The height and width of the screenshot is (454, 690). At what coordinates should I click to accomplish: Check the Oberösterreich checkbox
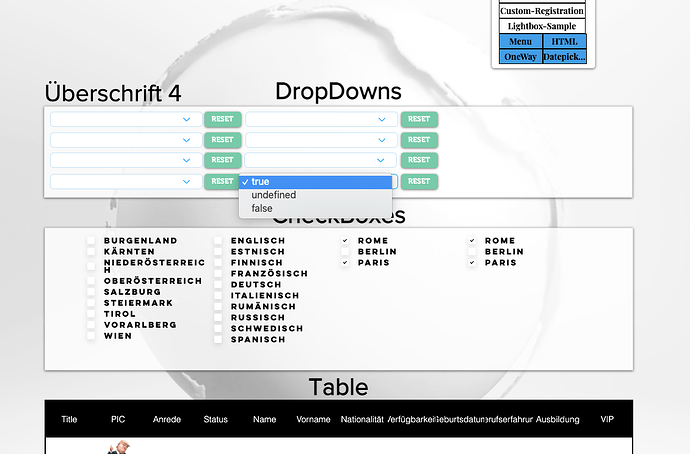pyautogui.click(x=91, y=281)
